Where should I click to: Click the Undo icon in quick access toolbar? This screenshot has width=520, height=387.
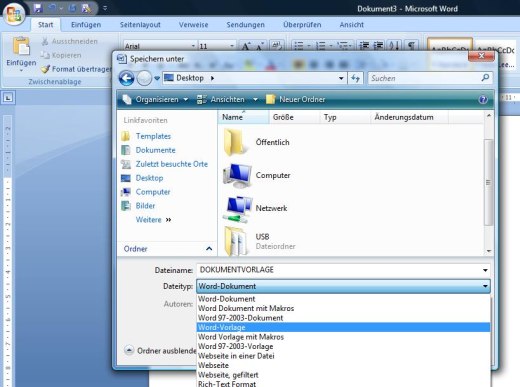[x=53, y=8]
